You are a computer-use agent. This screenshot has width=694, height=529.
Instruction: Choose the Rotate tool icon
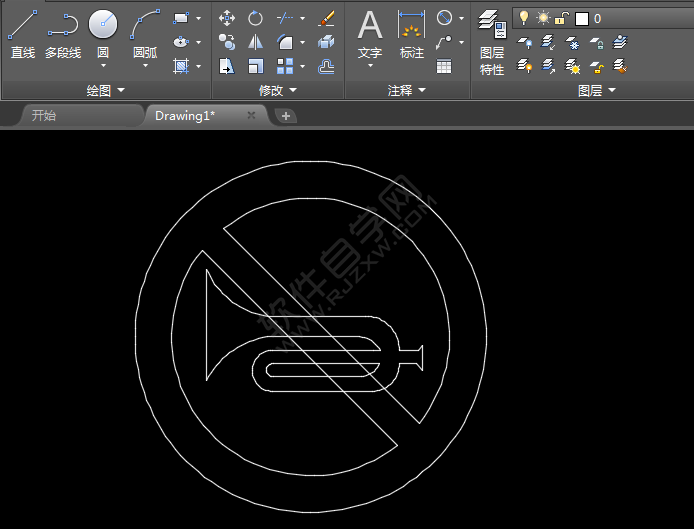click(256, 18)
